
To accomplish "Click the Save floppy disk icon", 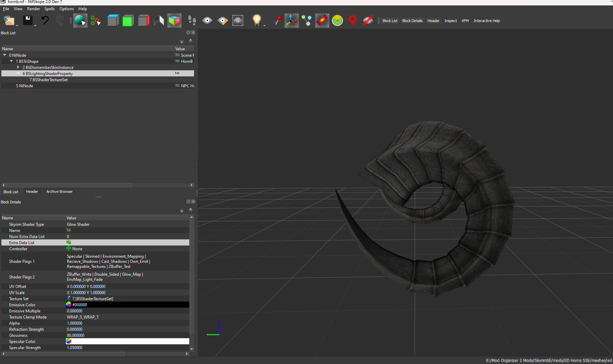I will coord(28,21).
